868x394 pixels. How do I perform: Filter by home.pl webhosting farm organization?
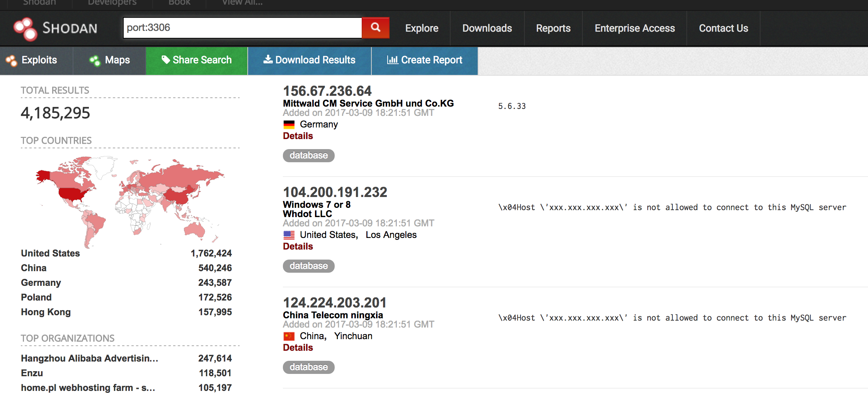tap(88, 388)
